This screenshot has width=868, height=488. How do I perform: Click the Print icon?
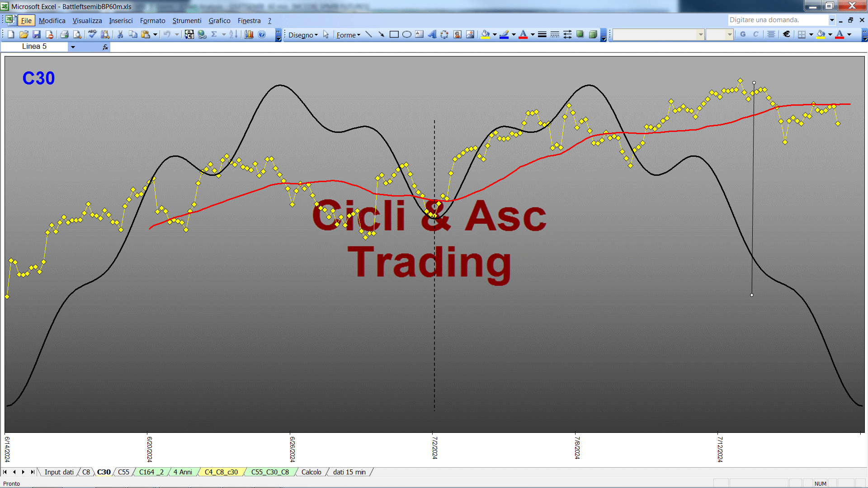[x=64, y=34]
